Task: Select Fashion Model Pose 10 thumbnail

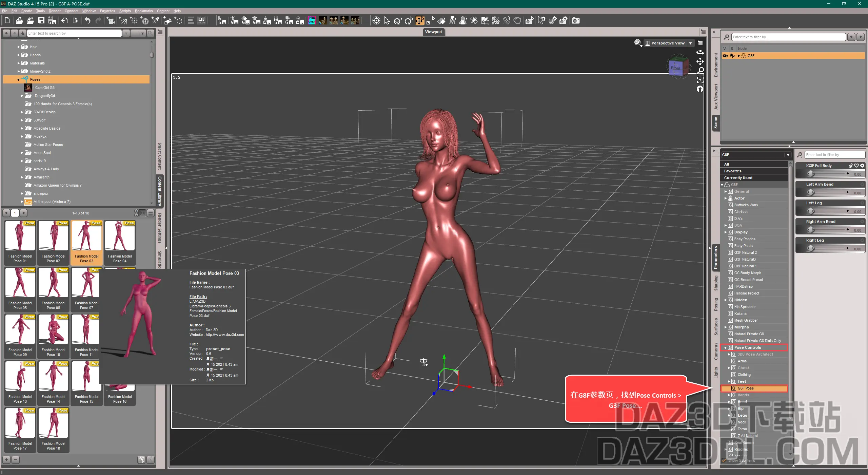Action: [x=53, y=336]
